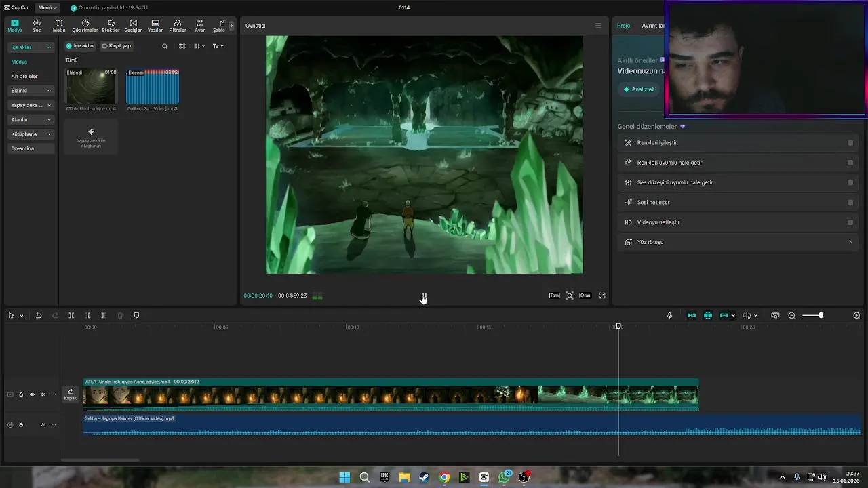Open the Filtreler filters tab
The width and height of the screenshot is (868, 488).
coord(178,26)
